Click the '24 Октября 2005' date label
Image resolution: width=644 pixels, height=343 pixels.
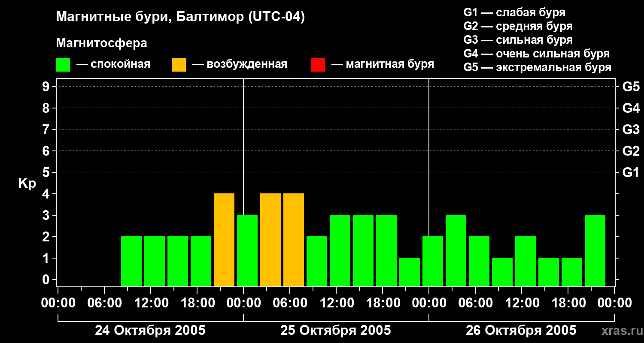(150, 331)
